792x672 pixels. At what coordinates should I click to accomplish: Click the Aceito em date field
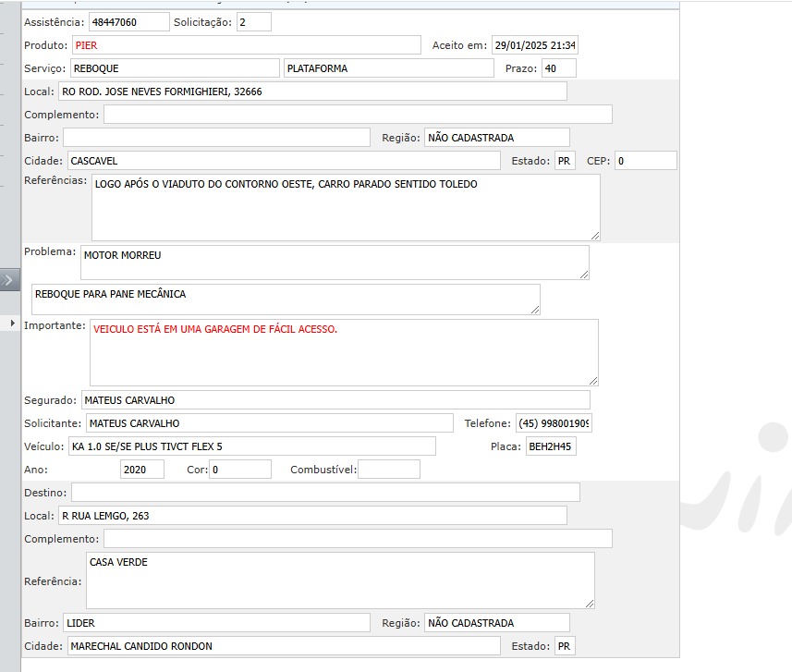pos(534,45)
